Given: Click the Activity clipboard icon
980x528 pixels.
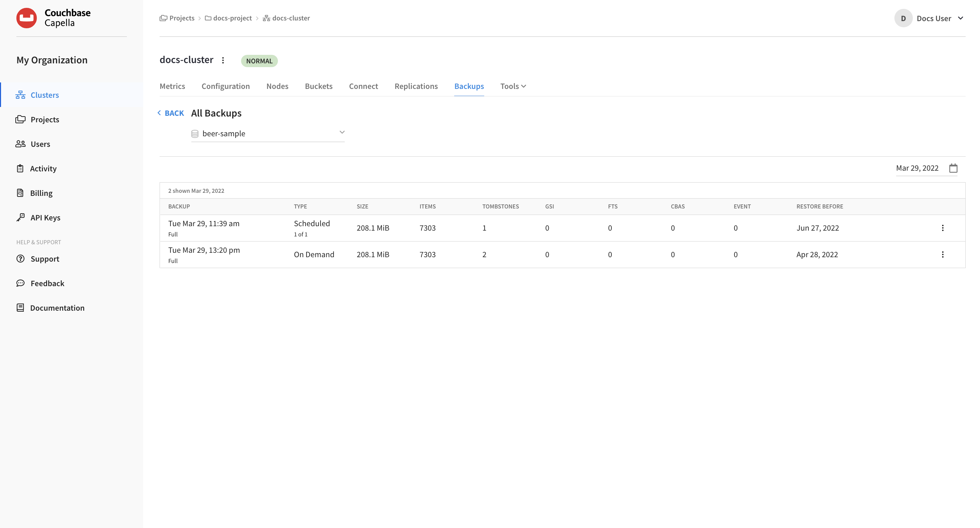Looking at the screenshot, I should pyautogui.click(x=20, y=168).
